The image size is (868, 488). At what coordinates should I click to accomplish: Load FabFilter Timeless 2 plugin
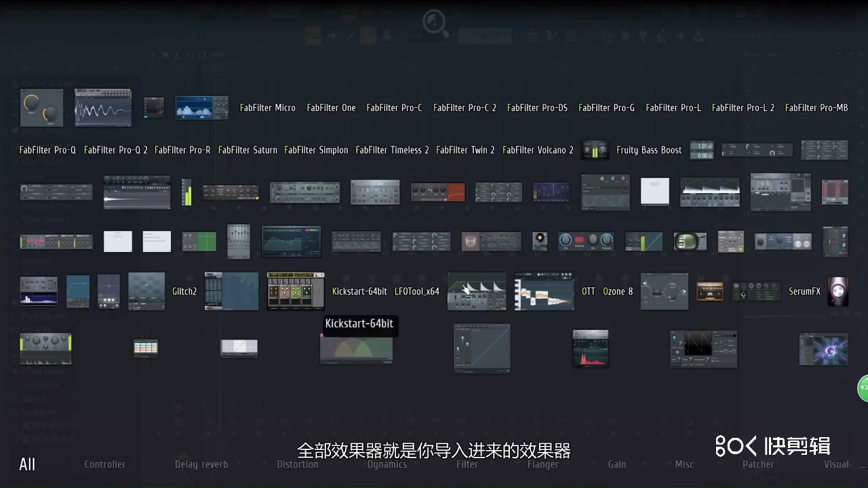tap(393, 150)
